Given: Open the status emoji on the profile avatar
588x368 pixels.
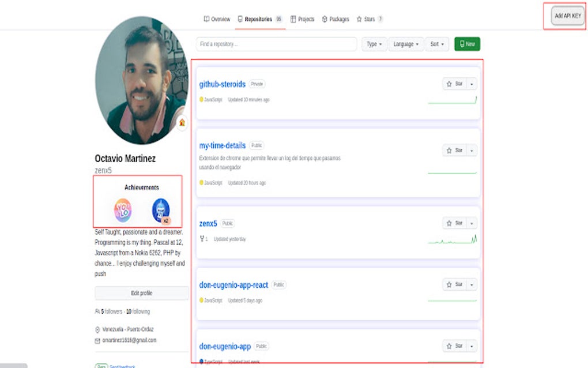Looking at the screenshot, I should point(182,123).
